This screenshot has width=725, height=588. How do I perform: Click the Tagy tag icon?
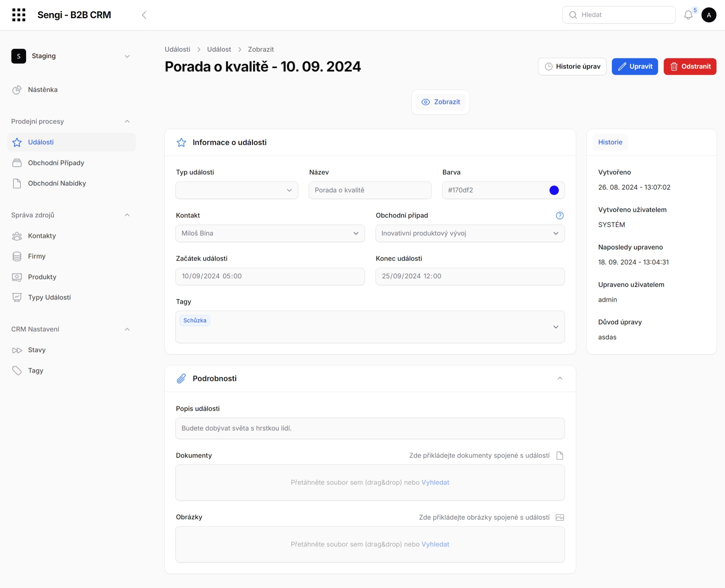tap(17, 371)
